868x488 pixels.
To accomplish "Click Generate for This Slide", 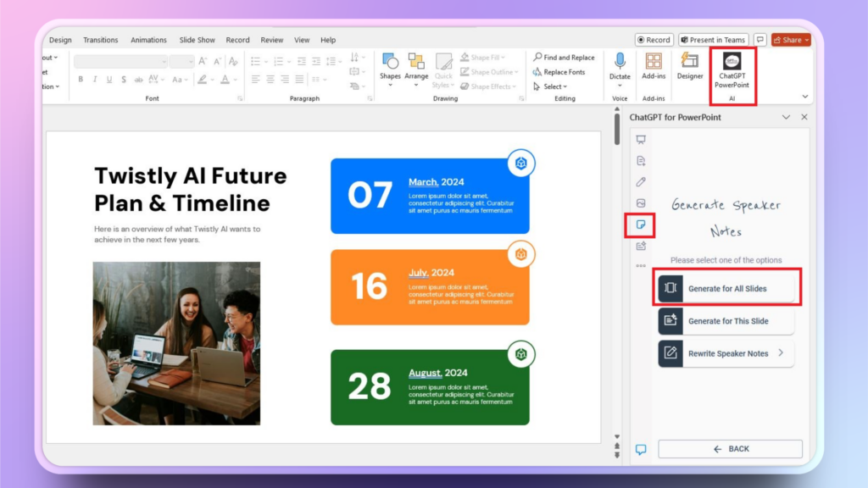I will (x=726, y=321).
